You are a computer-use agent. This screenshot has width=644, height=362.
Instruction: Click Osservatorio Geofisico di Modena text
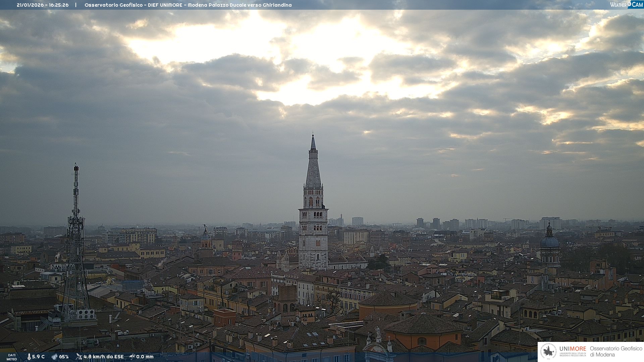[616, 352]
